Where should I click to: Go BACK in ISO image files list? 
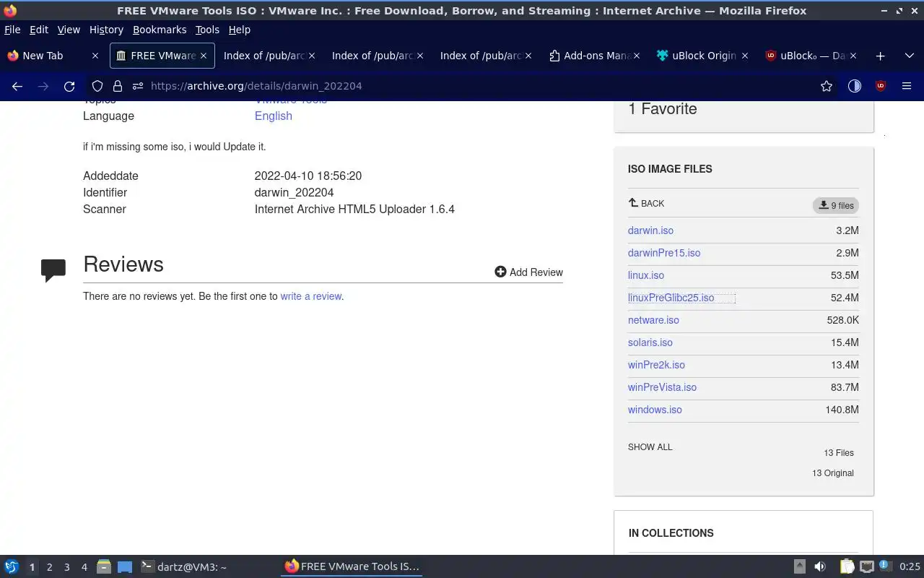[x=646, y=204]
